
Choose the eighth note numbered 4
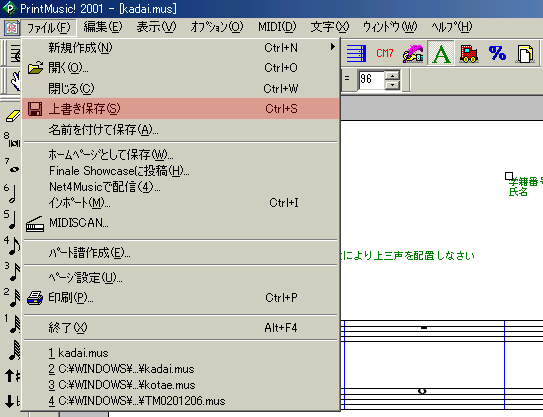pyautogui.click(x=12, y=246)
